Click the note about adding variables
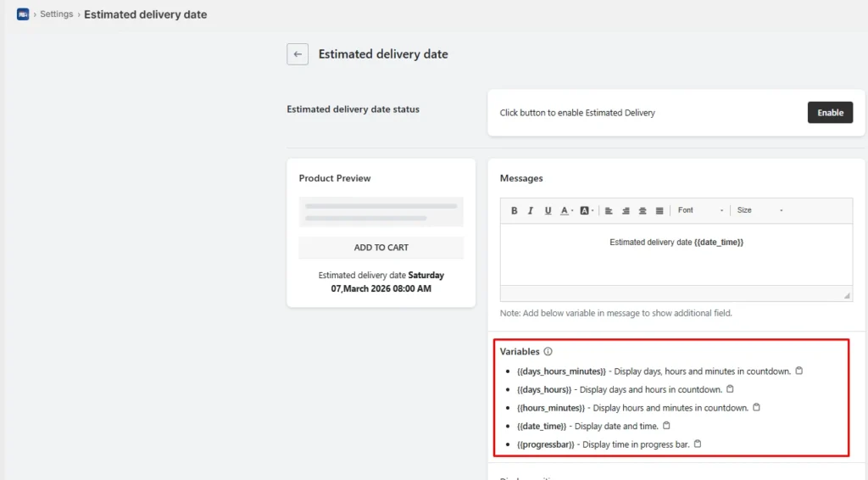The height and width of the screenshot is (480, 868). coord(615,313)
